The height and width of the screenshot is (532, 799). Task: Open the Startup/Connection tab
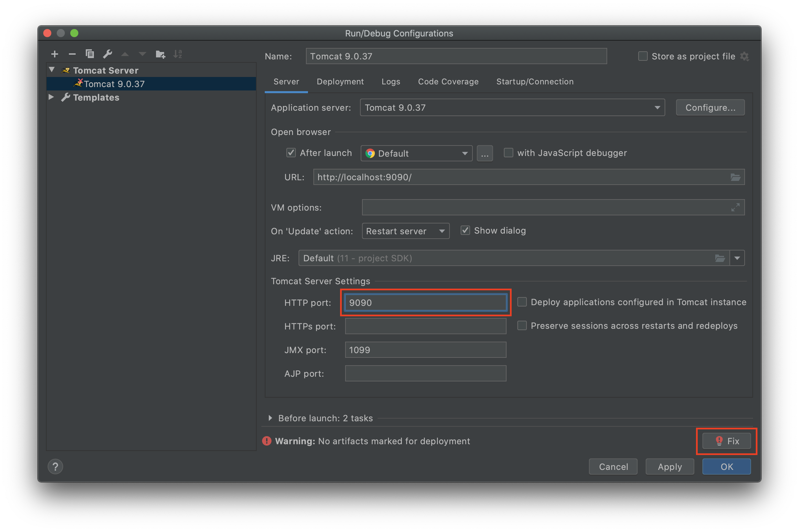click(x=535, y=82)
